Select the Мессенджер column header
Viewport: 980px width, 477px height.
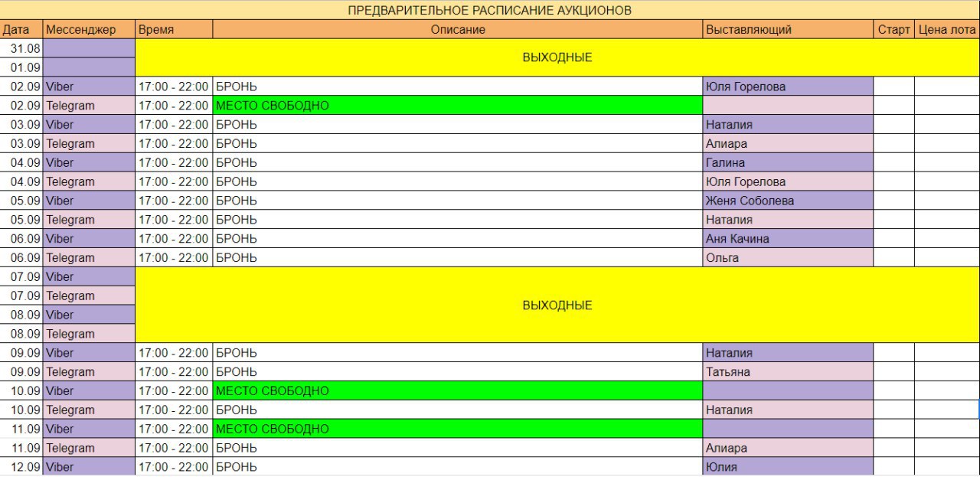(x=89, y=29)
